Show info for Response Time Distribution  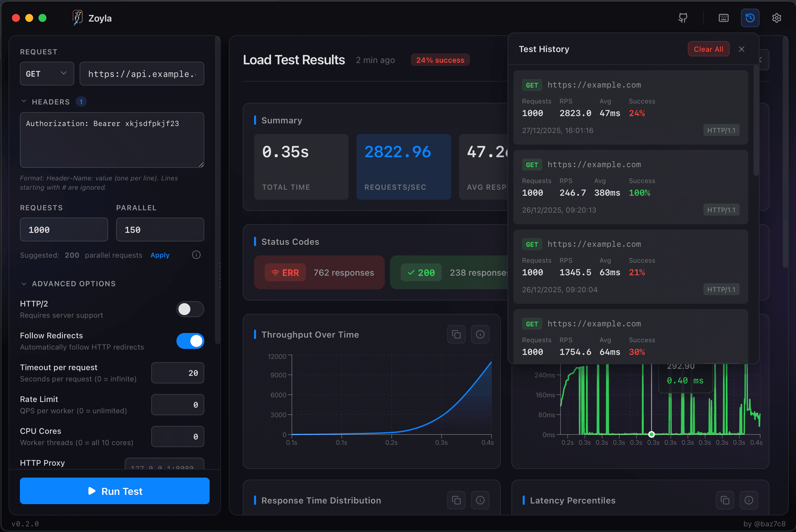click(x=480, y=500)
